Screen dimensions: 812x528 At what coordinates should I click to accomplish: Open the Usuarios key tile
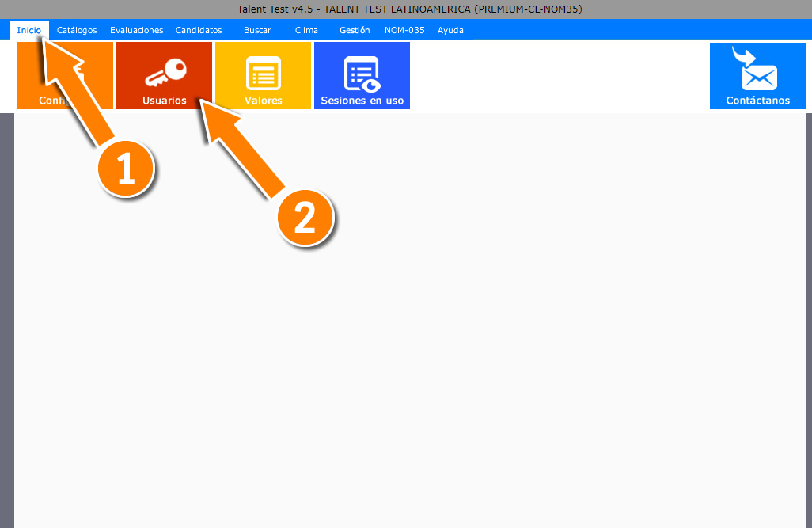pos(164,76)
